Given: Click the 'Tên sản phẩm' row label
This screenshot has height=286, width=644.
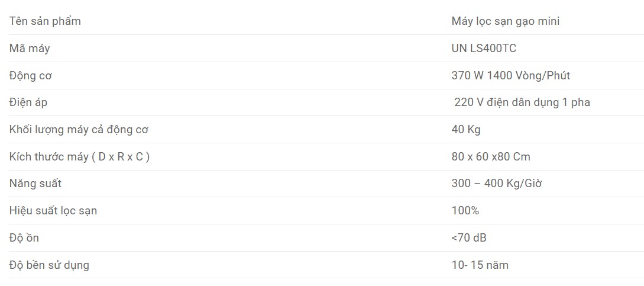Looking at the screenshot, I should [45, 21].
